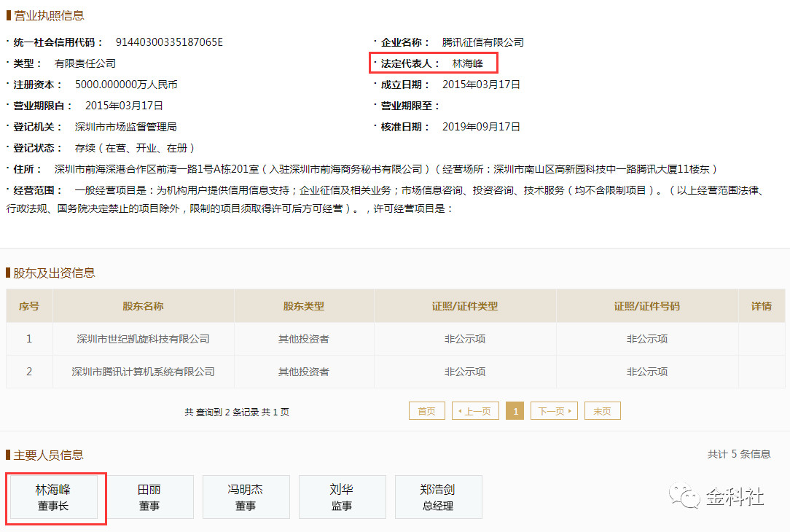Image resolution: width=790 pixels, height=532 pixels.
Task: Click establishment date value after 成立日期
Action: pyautogui.click(x=481, y=85)
